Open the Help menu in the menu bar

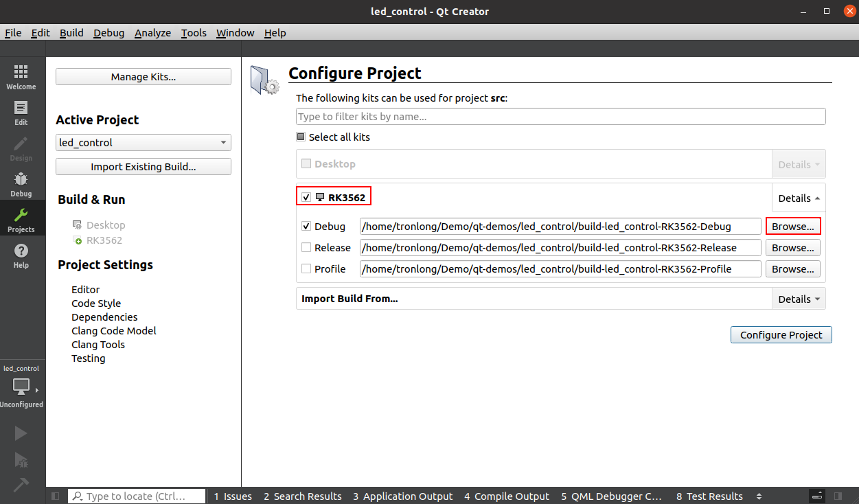point(275,33)
